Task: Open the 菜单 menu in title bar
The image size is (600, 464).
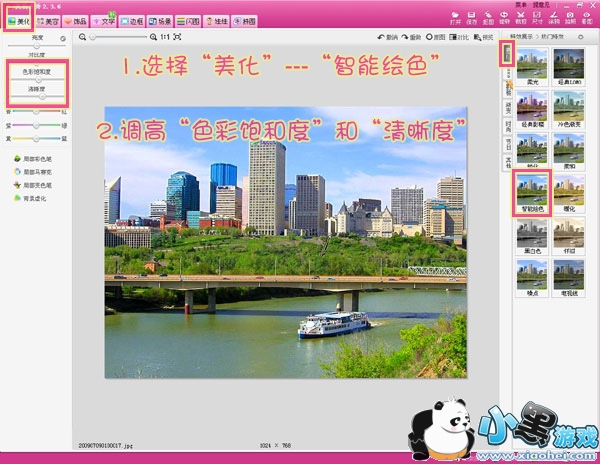Action: pyautogui.click(x=520, y=5)
